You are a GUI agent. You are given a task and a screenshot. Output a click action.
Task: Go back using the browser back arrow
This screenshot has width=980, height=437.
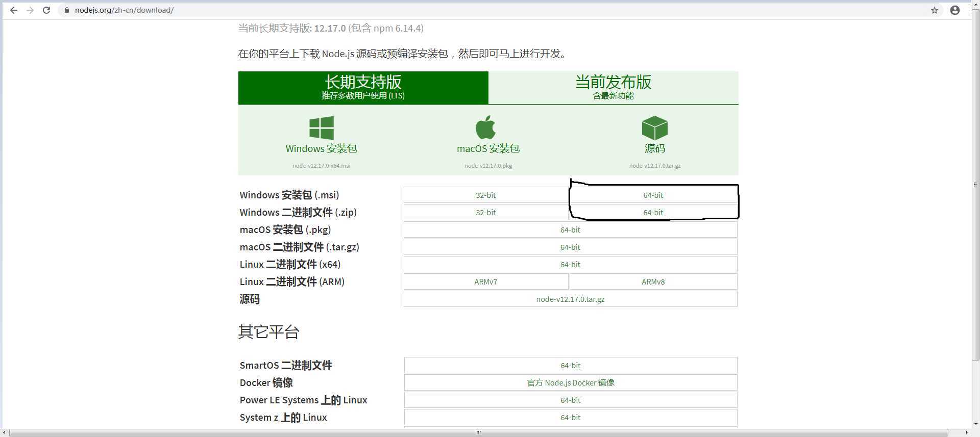[14, 10]
